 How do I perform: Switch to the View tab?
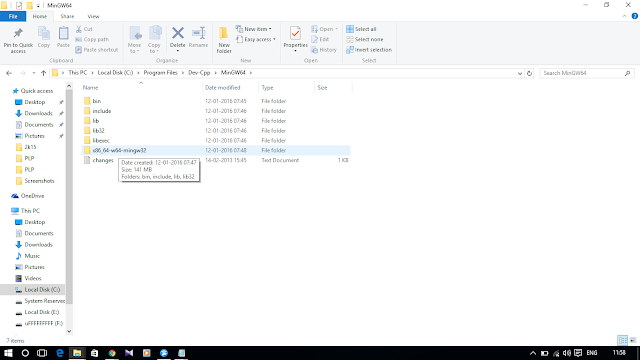click(x=93, y=16)
